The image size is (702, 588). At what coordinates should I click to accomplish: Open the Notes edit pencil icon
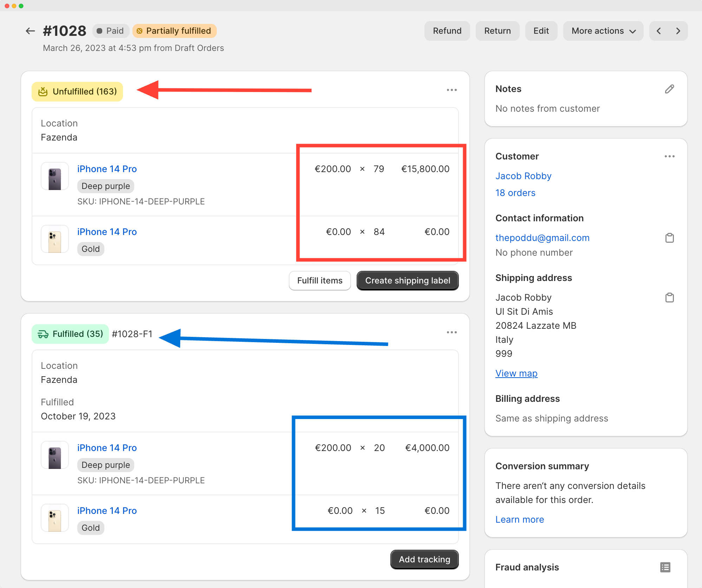tap(669, 89)
